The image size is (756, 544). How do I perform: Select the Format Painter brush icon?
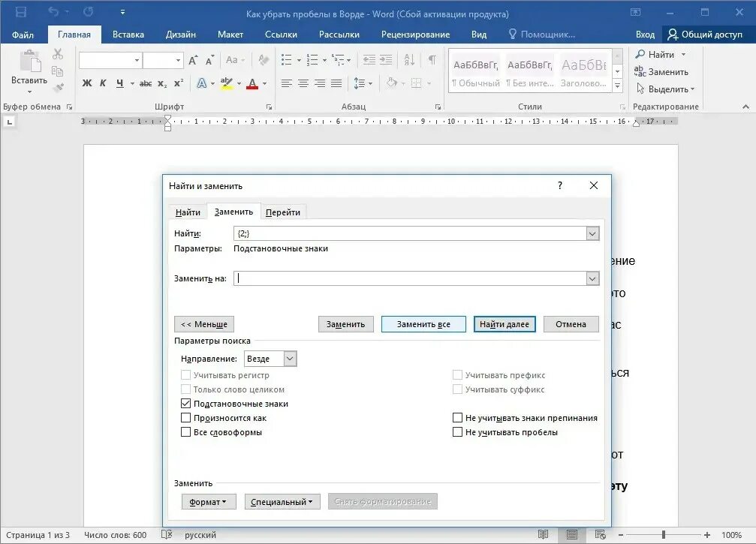pos(59,89)
